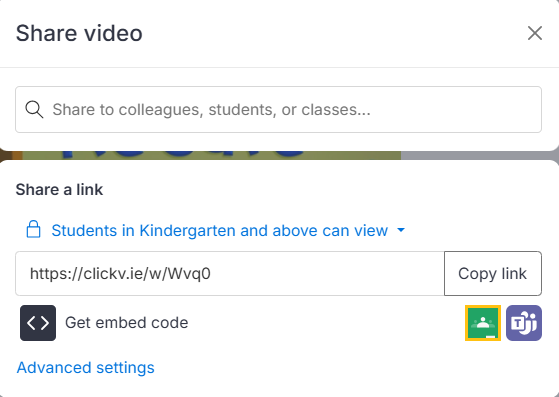Image resolution: width=559 pixels, height=397 pixels.
Task: Click the Kindergarten and above can view text
Action: pyautogui.click(x=263, y=231)
